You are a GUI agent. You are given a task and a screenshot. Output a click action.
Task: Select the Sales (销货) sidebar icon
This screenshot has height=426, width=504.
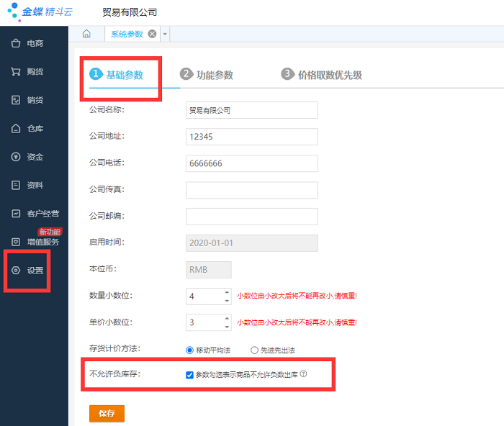[x=15, y=100]
